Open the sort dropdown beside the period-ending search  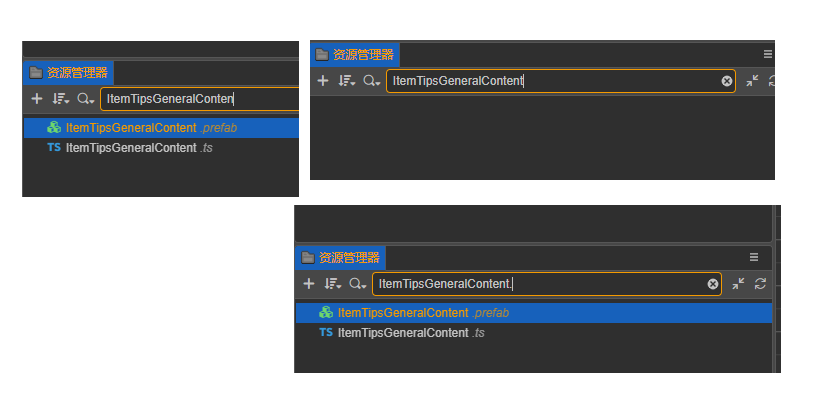pos(333,284)
